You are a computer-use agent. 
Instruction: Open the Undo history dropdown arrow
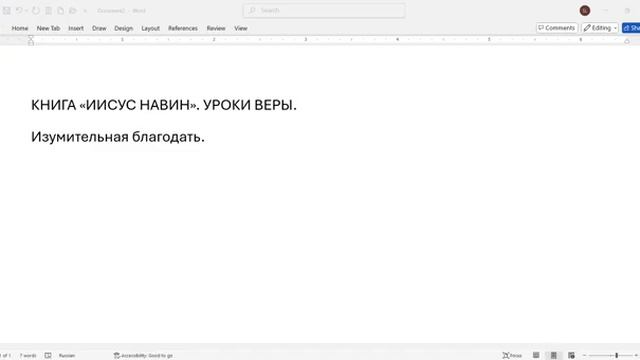click(26, 11)
